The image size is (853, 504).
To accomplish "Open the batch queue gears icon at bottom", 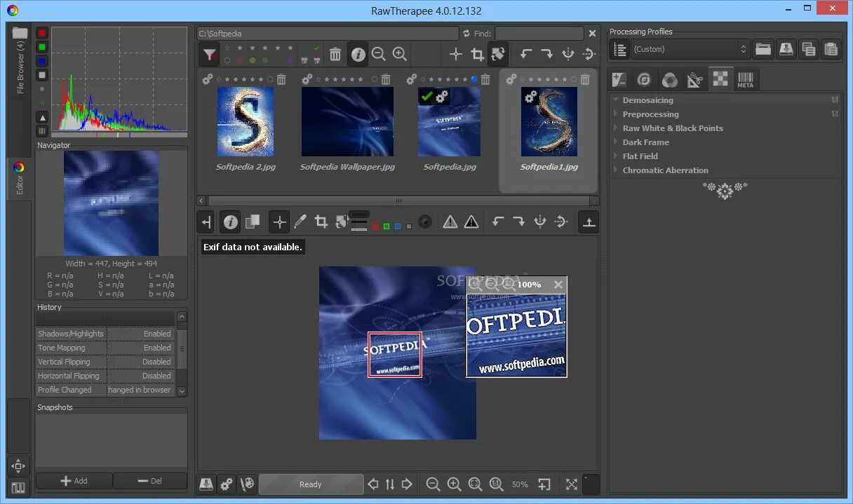I will [227, 484].
